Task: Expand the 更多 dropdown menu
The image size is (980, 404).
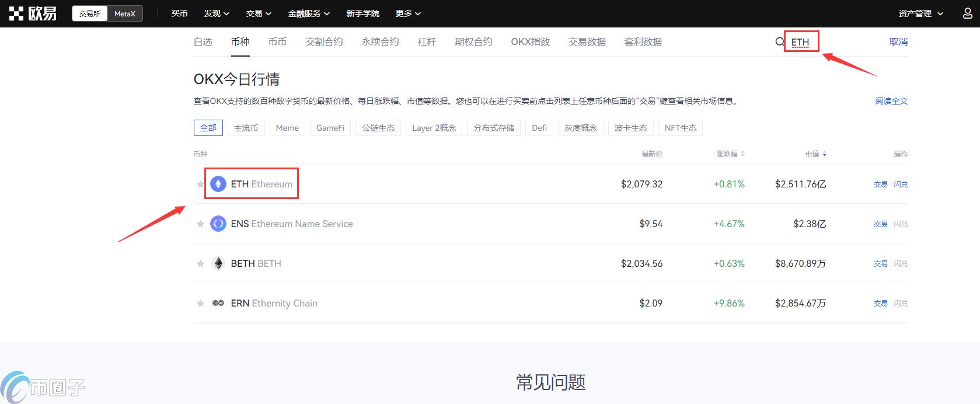Action: pyautogui.click(x=408, y=13)
